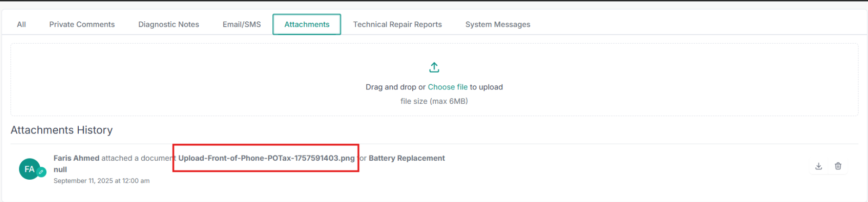This screenshot has width=868, height=202.
Task: Click the Faris Ahmed user name
Action: 76,158
